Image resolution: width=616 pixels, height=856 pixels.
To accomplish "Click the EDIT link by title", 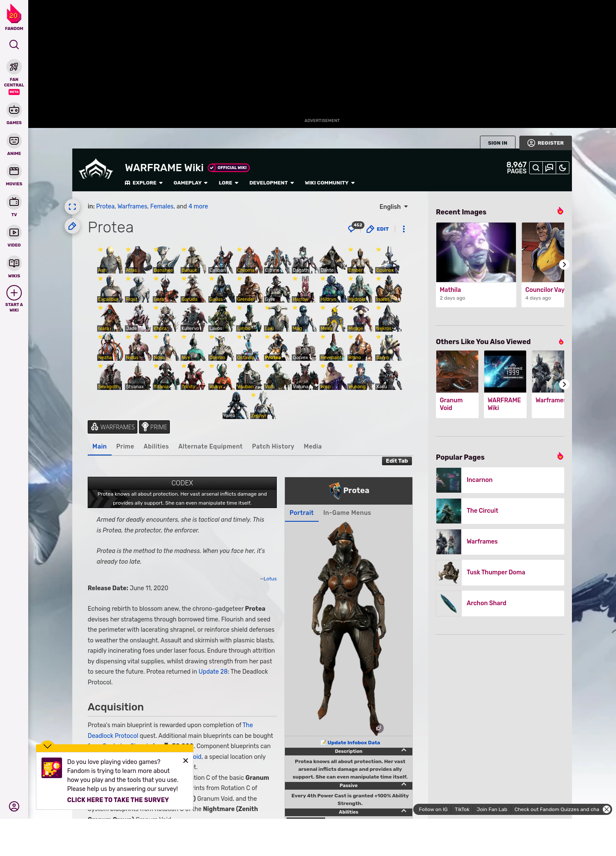I will click(x=378, y=229).
